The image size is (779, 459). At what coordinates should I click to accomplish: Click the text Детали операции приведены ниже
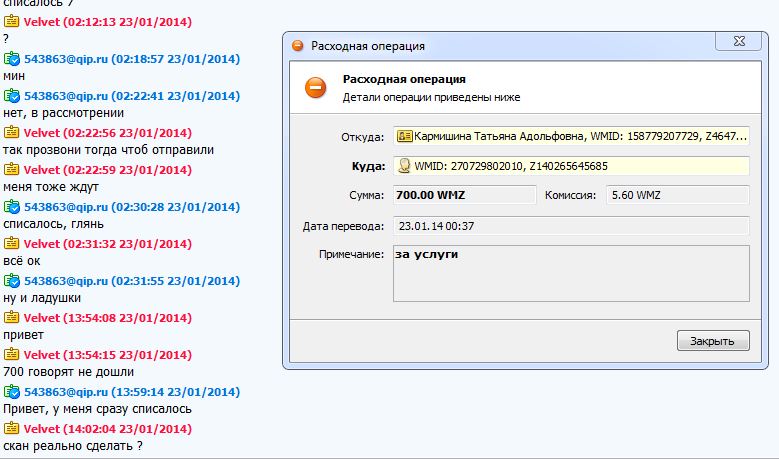pos(431,97)
